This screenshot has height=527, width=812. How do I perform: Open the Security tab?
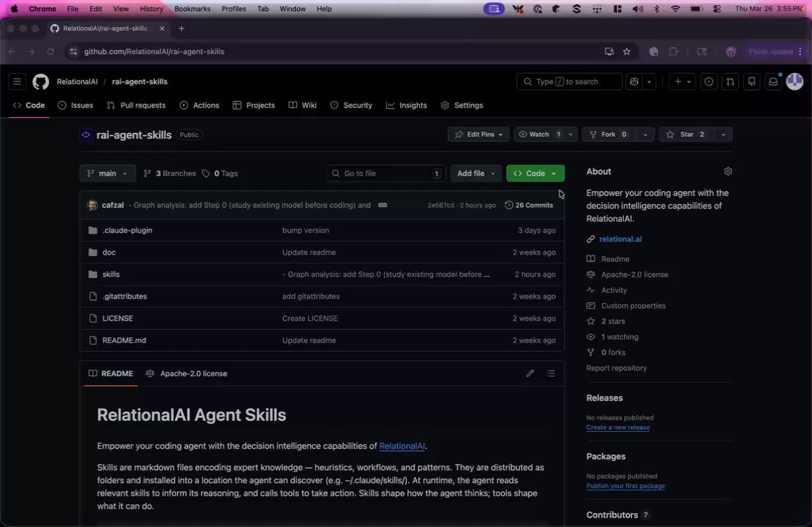tap(351, 105)
